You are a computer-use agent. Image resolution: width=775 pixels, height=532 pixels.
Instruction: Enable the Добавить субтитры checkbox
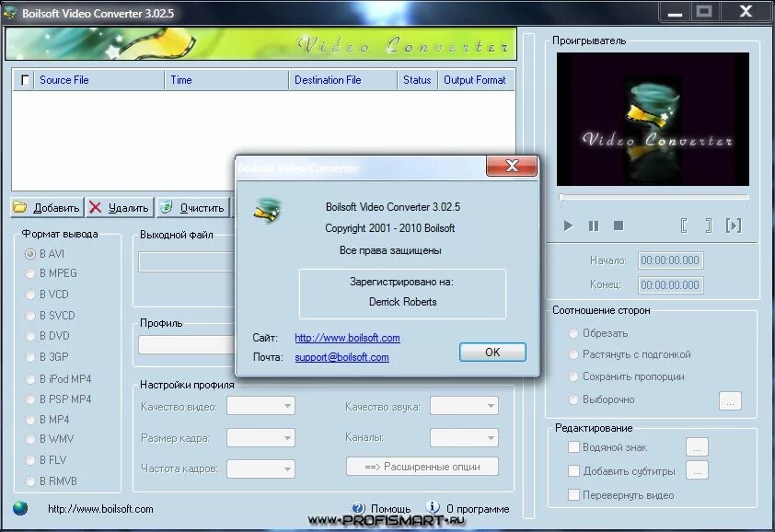573,470
